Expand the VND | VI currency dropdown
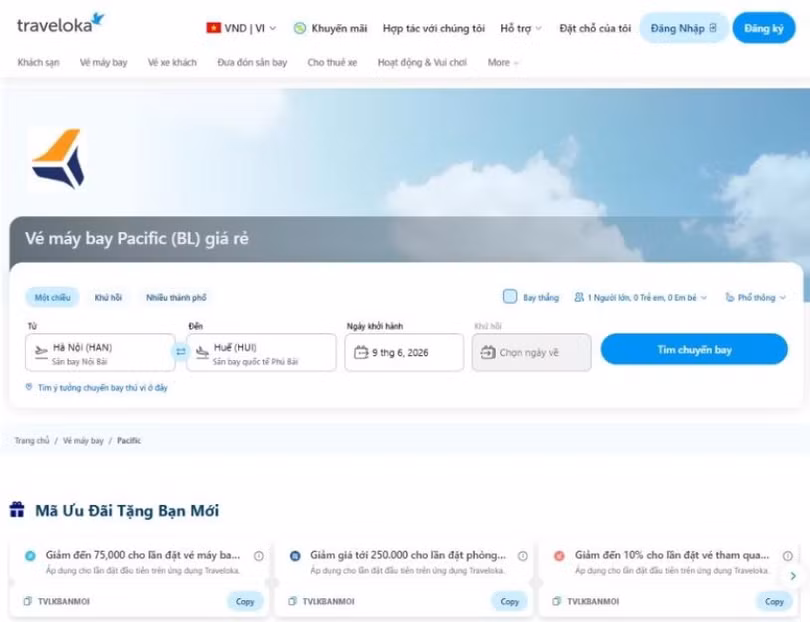810x622 pixels. tap(242, 28)
